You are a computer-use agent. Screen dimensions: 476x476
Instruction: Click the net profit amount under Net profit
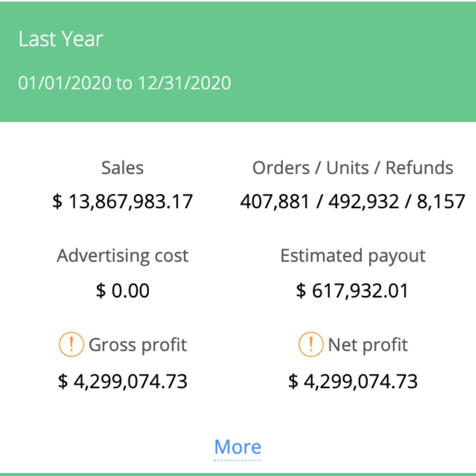[353, 381]
